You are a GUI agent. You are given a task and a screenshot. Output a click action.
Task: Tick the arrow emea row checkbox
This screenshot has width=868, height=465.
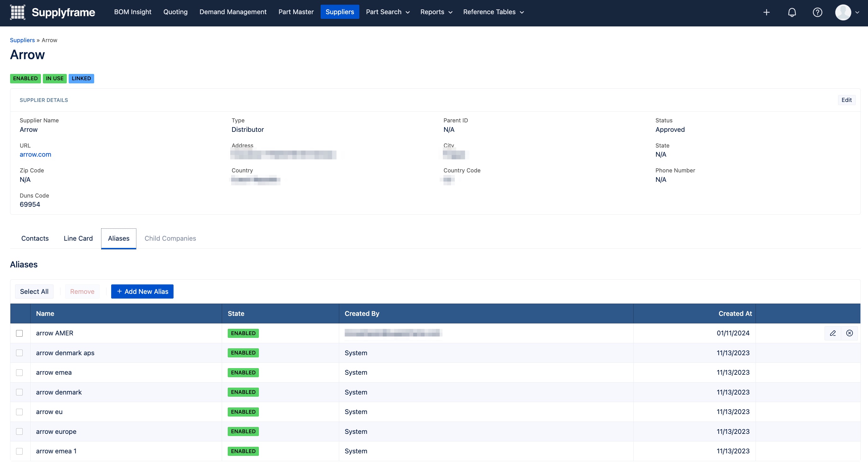[20, 373]
